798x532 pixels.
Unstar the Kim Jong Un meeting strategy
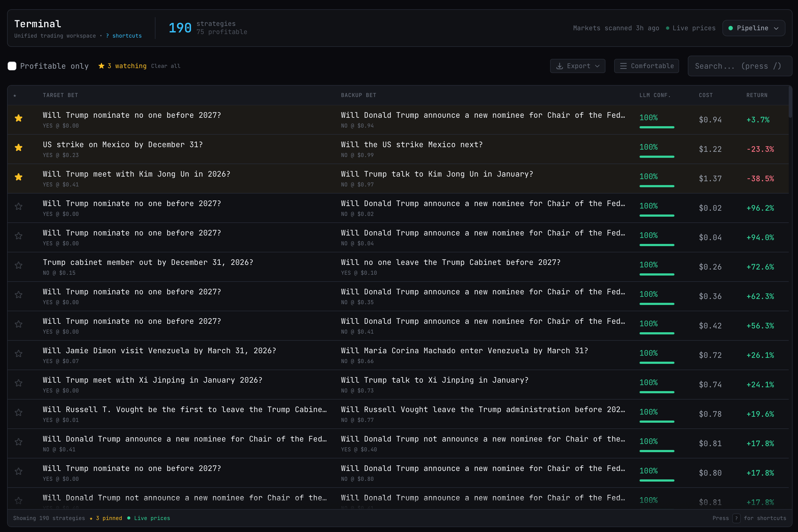coord(19,177)
